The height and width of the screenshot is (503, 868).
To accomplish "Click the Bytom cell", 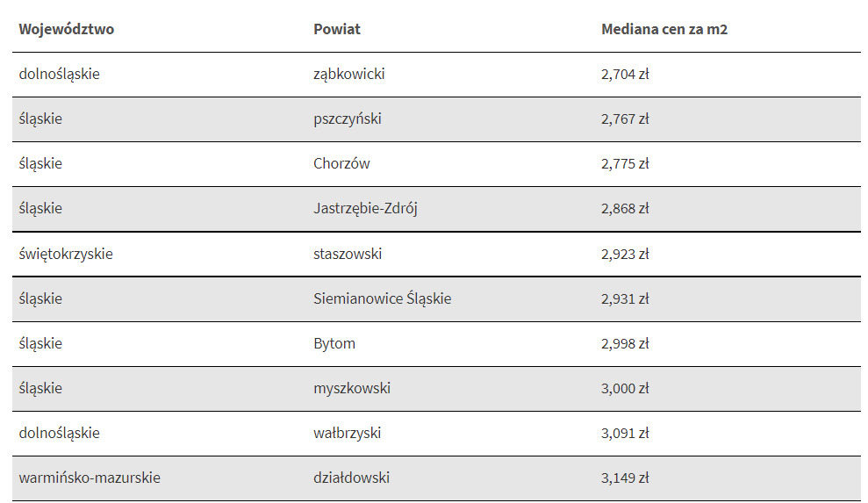I will (x=334, y=343).
